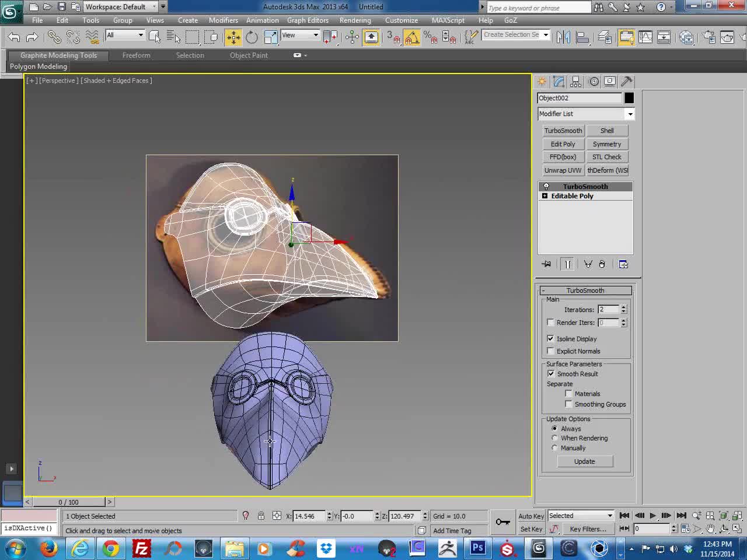
Task: Activate the Select and Rotate tool
Action: [252, 37]
